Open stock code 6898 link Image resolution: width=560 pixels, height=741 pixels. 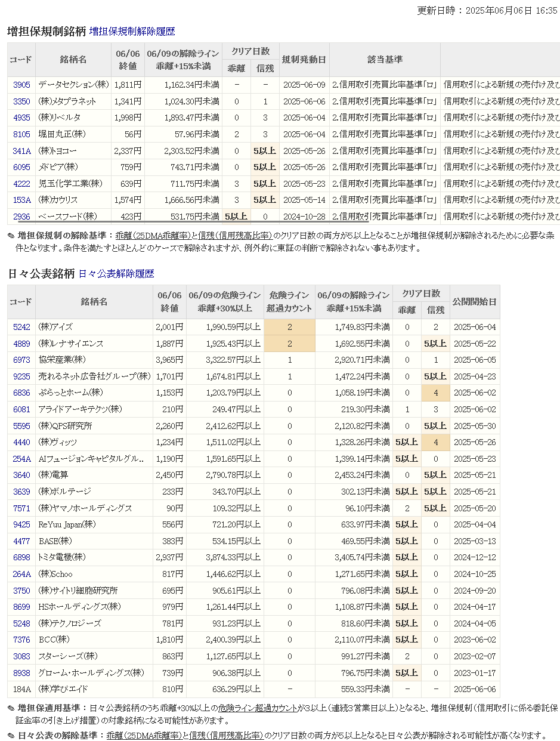pos(21,557)
